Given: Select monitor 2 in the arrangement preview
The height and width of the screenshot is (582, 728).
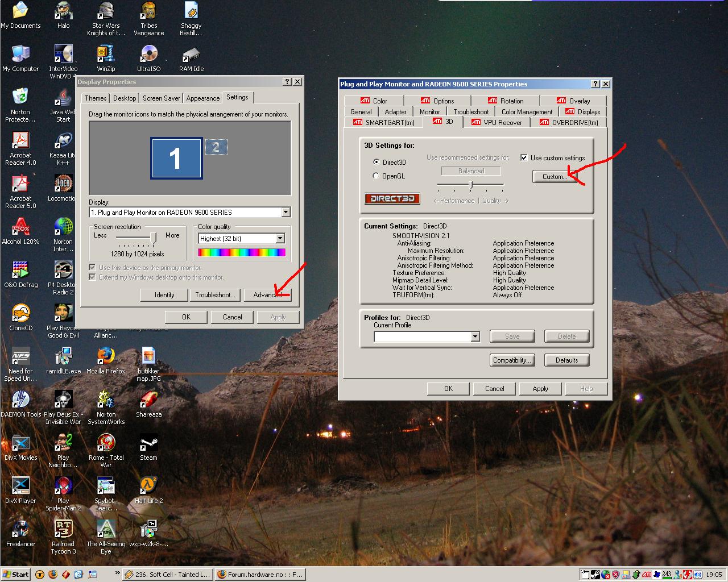Looking at the screenshot, I should 216,147.
